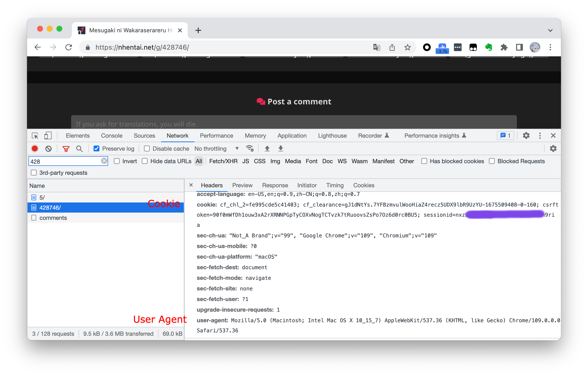Clear the network log

pyautogui.click(x=48, y=148)
